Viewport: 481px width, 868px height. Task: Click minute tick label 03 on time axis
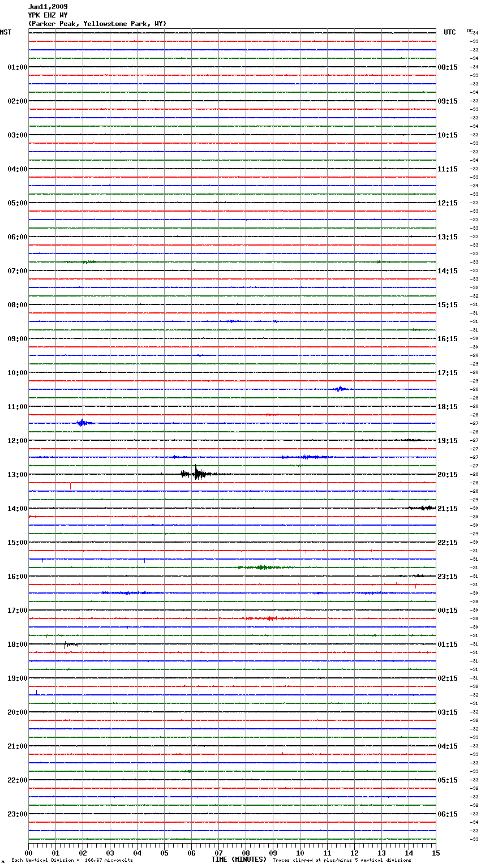(x=110, y=853)
